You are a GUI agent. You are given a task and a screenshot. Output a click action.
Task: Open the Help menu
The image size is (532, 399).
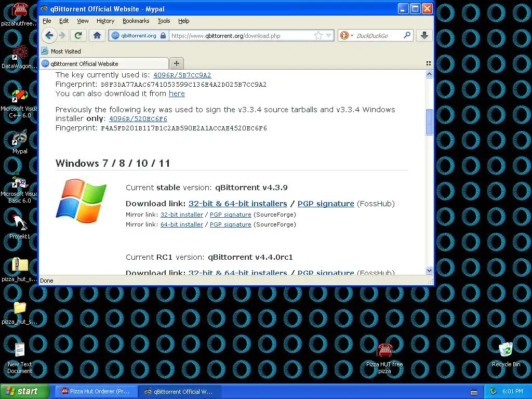183,21
